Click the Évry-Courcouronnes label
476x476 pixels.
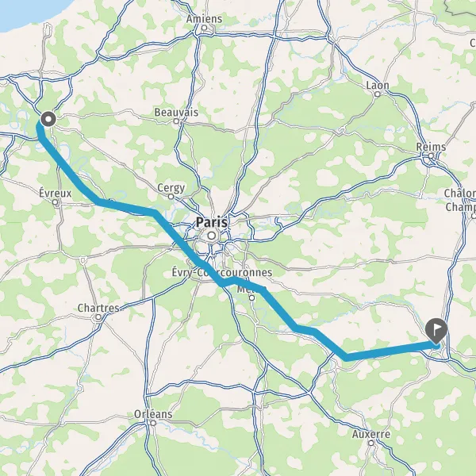222,272
